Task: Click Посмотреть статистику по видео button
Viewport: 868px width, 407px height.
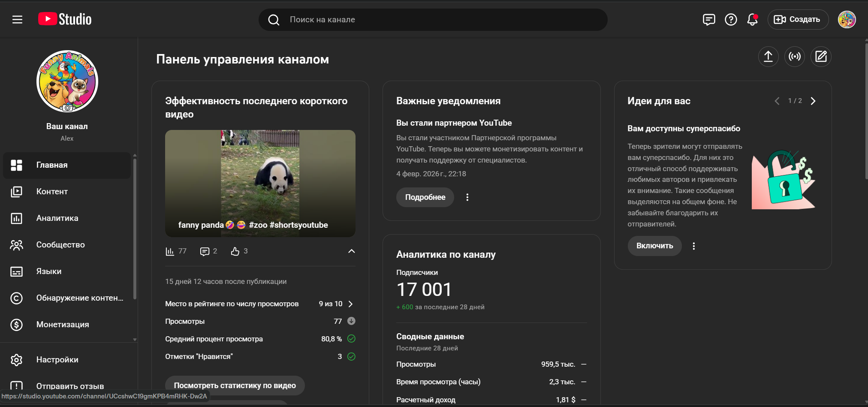Action: [235, 386]
